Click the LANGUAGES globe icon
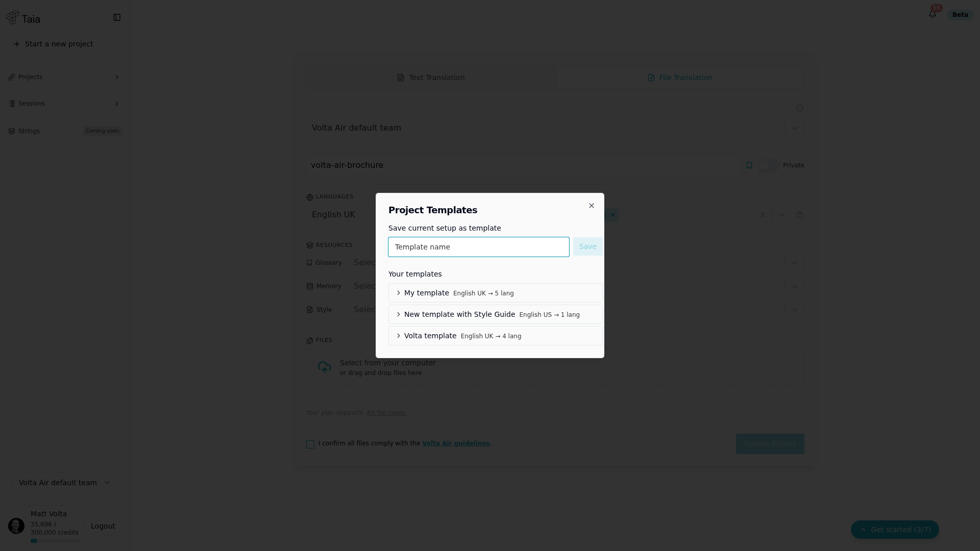The width and height of the screenshot is (980, 551). (x=310, y=197)
